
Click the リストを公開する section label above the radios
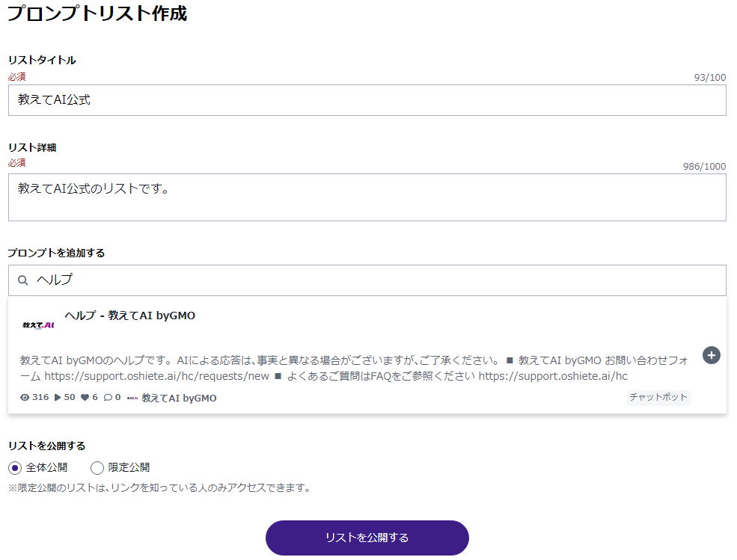pyautogui.click(x=46, y=446)
